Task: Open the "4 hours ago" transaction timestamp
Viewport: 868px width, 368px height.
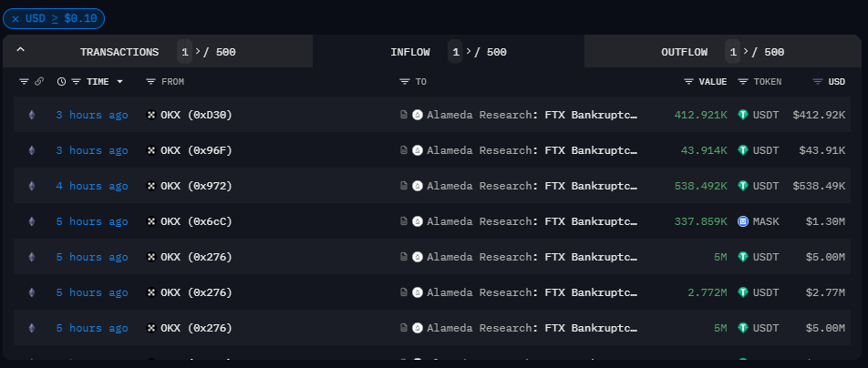Action: point(91,186)
